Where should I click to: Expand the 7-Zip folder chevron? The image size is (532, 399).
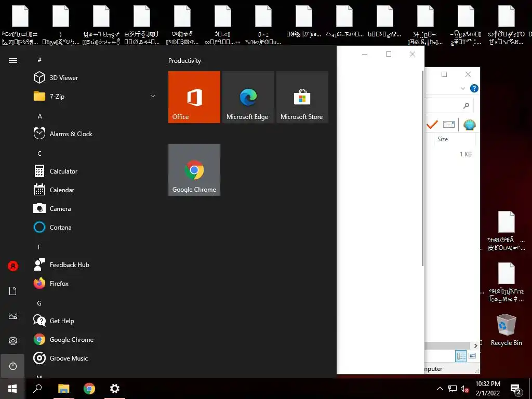(153, 96)
